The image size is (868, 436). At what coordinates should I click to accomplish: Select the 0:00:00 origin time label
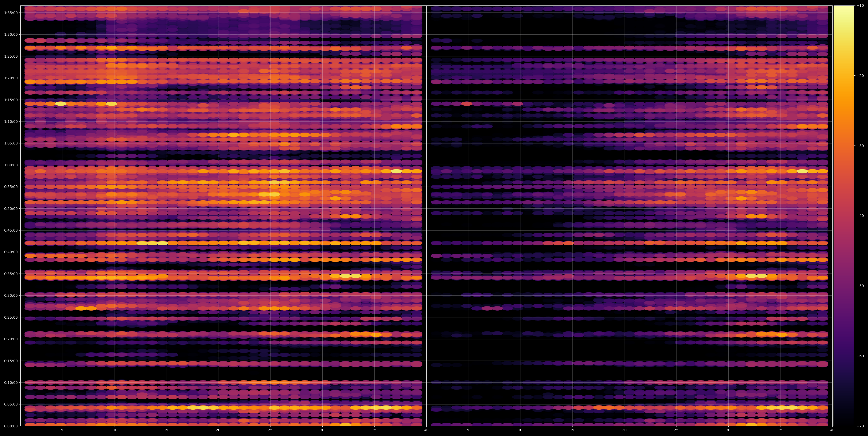pyautogui.click(x=11, y=426)
